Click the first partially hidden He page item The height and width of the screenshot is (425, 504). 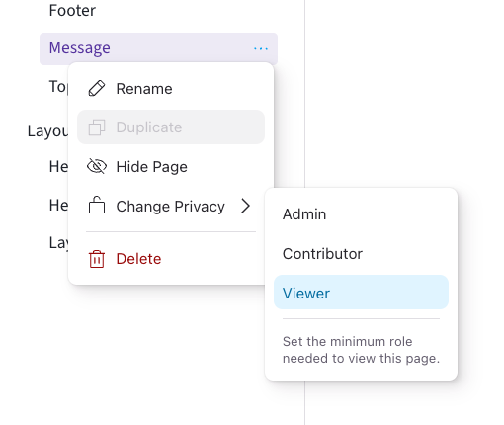pos(58,166)
